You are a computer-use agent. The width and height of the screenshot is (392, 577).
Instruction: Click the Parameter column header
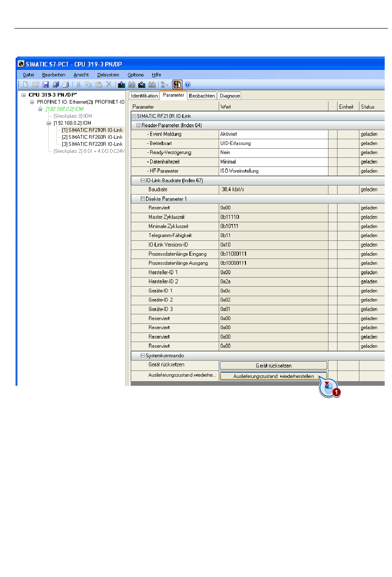[175, 107]
